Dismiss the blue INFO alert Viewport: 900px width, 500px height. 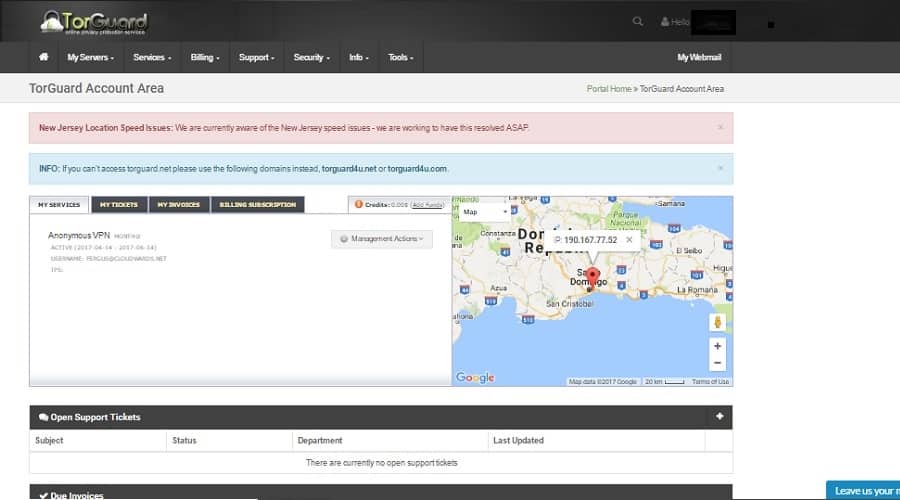[x=720, y=168]
